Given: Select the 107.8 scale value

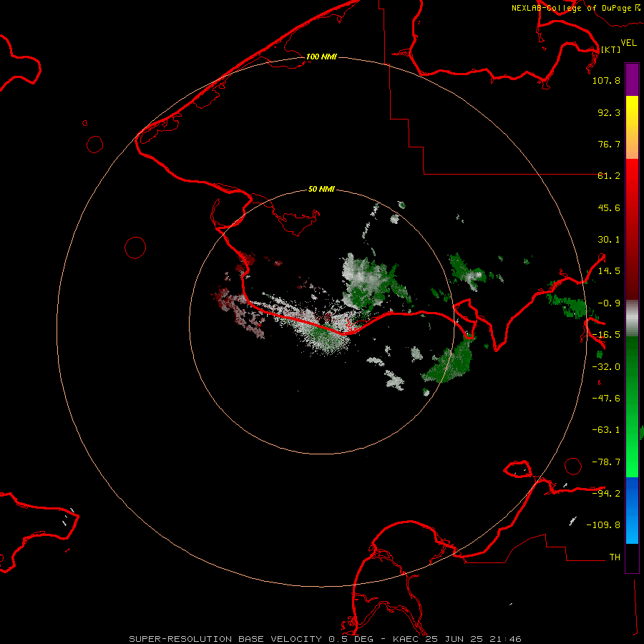Looking at the screenshot, I should click(606, 80).
